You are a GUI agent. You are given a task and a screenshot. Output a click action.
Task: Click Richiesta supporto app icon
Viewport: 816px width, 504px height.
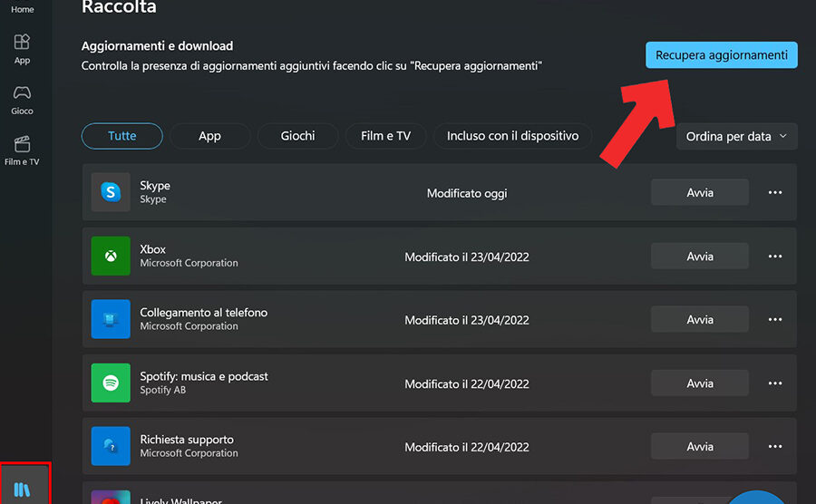coord(111,446)
